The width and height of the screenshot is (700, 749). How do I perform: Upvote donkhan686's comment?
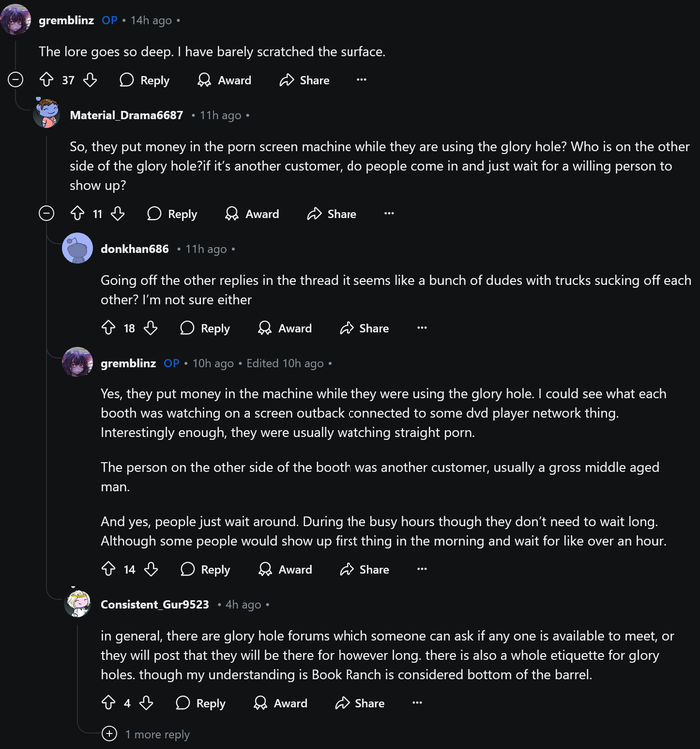pos(109,328)
